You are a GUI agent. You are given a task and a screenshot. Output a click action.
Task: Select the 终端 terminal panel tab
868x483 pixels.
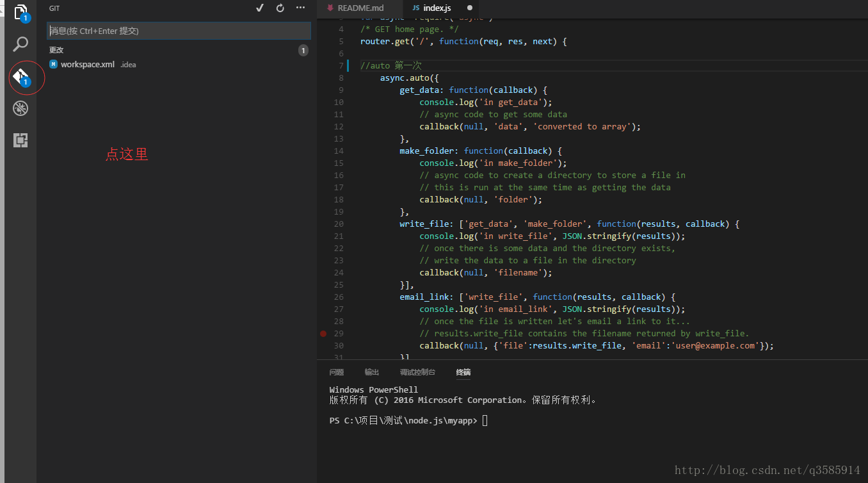pos(463,372)
